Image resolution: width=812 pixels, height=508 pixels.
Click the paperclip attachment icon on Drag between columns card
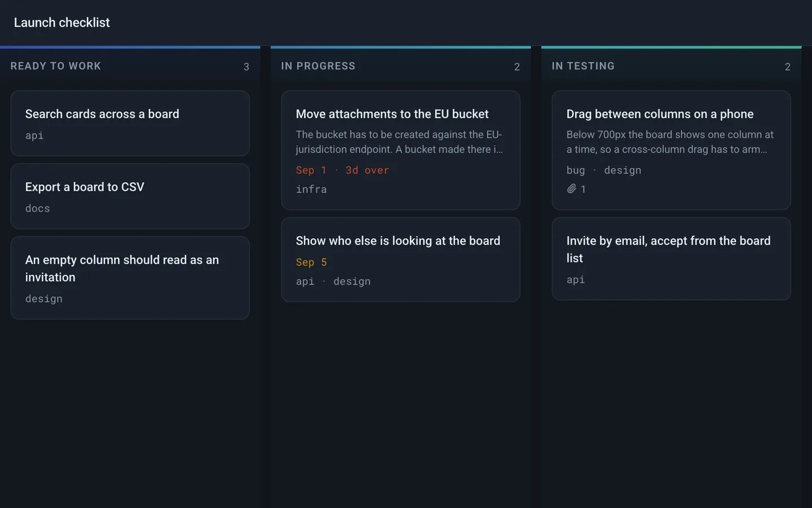[x=571, y=189]
